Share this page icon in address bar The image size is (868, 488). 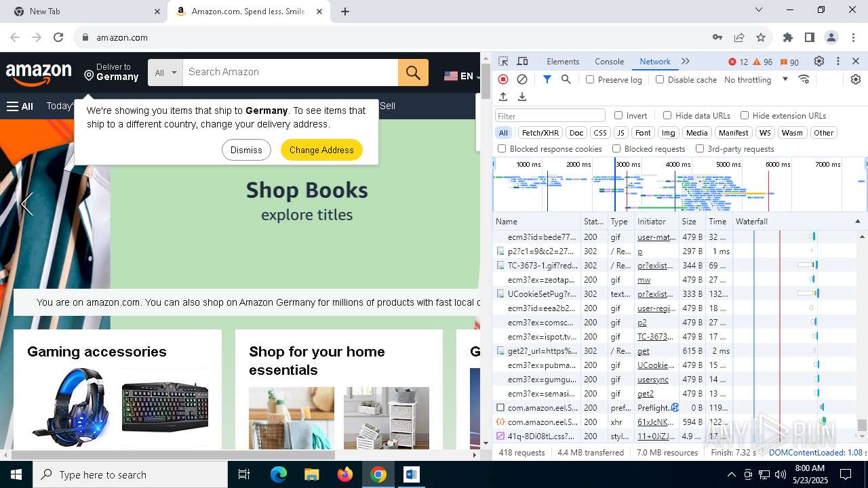click(x=739, y=37)
